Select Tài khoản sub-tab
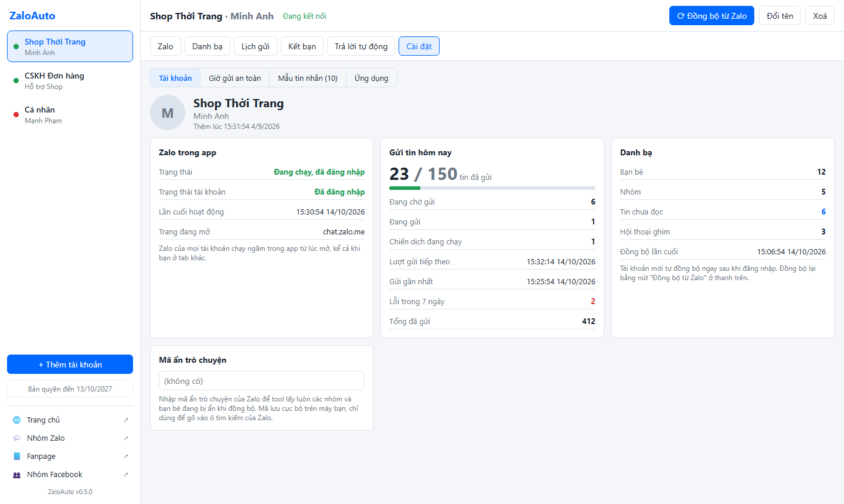This screenshot has width=844, height=504. coord(175,78)
